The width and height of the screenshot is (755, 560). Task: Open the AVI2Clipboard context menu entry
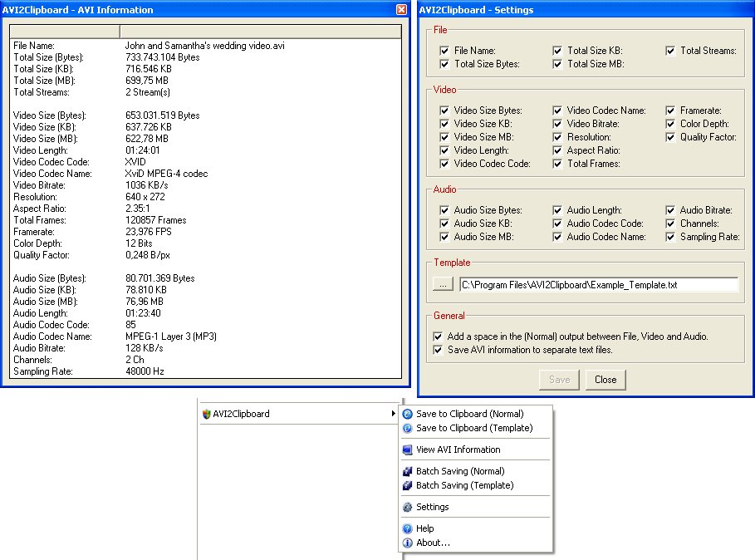(300, 414)
